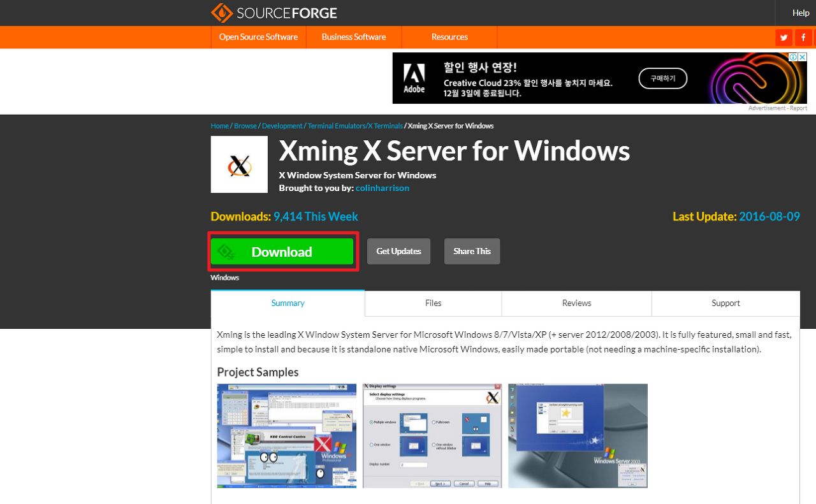The height and width of the screenshot is (504, 816).
Task: Switch to the Reviews tab
Action: pos(577,303)
